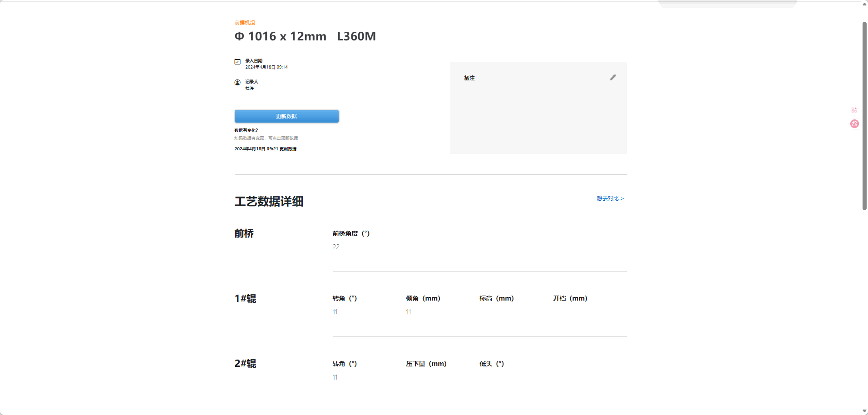This screenshot has width=868, height=415.
Task: Click the user avatar icon beside 记录人
Action: [237, 83]
